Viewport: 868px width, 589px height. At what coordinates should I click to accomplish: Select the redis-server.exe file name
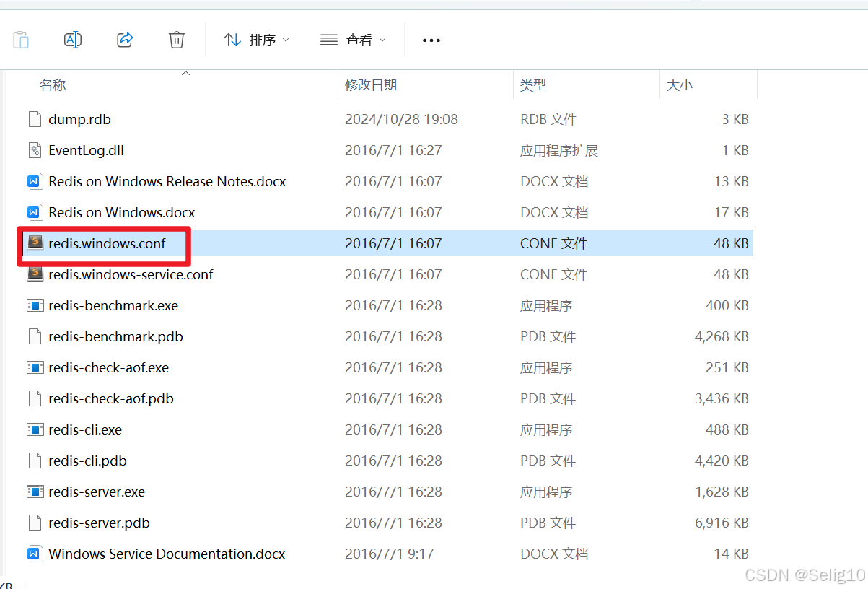click(x=97, y=492)
